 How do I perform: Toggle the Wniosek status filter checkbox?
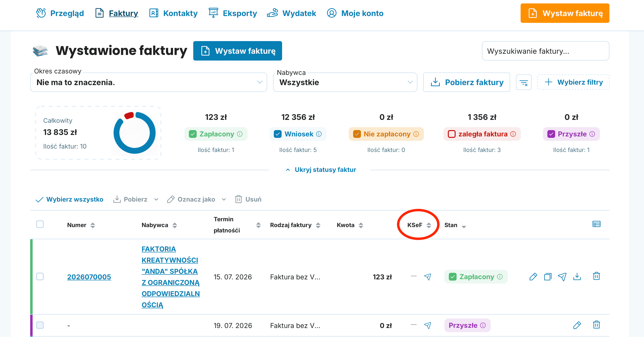278,134
